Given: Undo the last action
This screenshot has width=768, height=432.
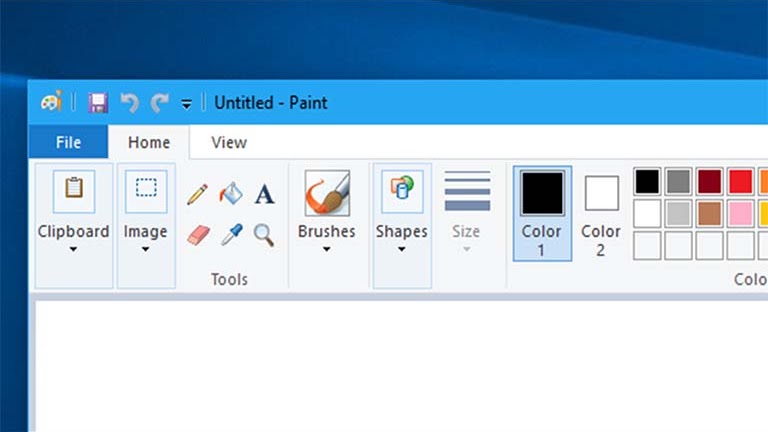Looking at the screenshot, I should (130, 103).
